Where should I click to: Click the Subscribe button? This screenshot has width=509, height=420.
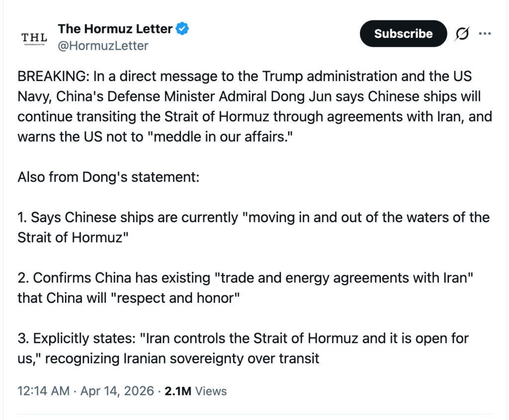point(403,33)
